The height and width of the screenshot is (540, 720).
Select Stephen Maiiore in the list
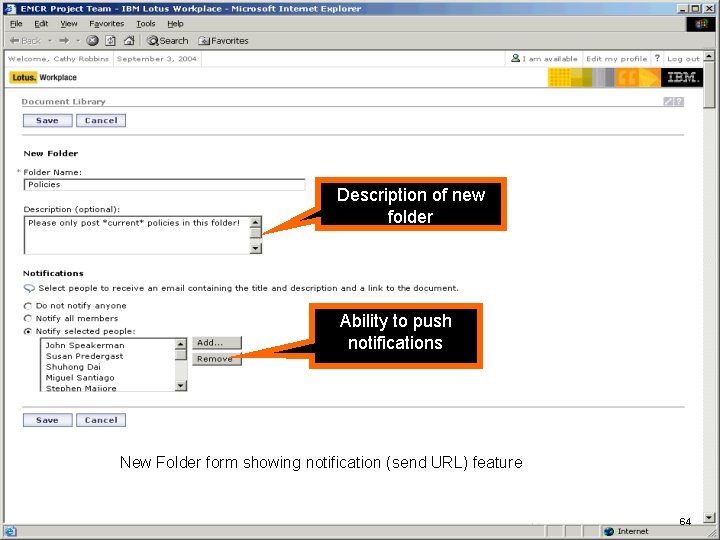click(x=81, y=388)
